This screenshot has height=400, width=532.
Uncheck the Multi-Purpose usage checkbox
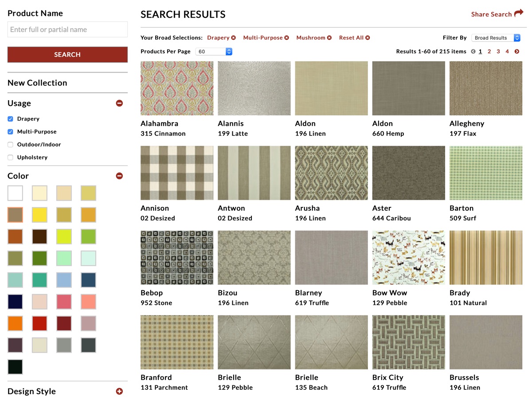(x=10, y=132)
